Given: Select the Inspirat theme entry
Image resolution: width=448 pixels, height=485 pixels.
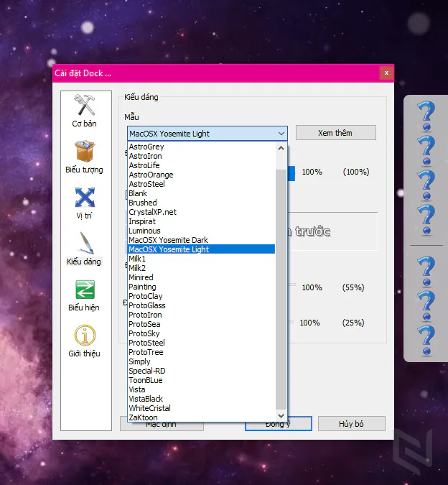Looking at the screenshot, I should (201, 221).
